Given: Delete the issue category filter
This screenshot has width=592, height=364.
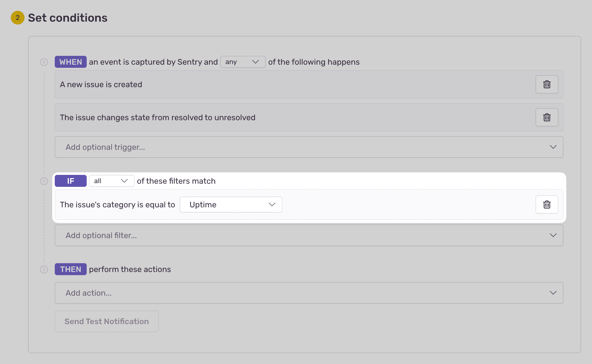Looking at the screenshot, I should pos(547,204).
